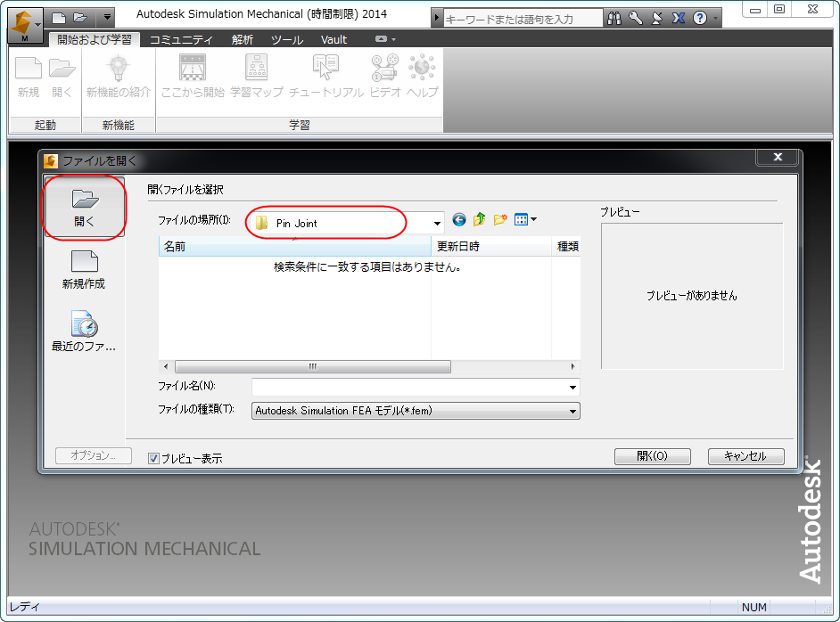The image size is (840, 622).
Task: Click the horizontal scrollbar thumb in file list
Action: click(x=313, y=366)
